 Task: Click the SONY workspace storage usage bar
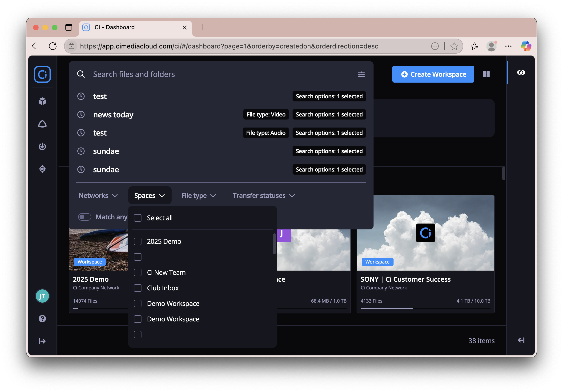[425, 308]
